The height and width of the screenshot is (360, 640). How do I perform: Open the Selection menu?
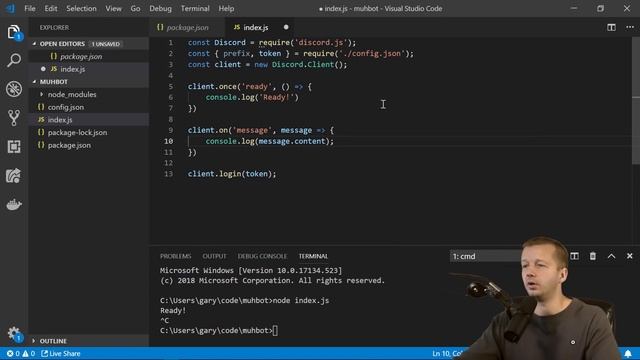pyautogui.click(x=81, y=8)
